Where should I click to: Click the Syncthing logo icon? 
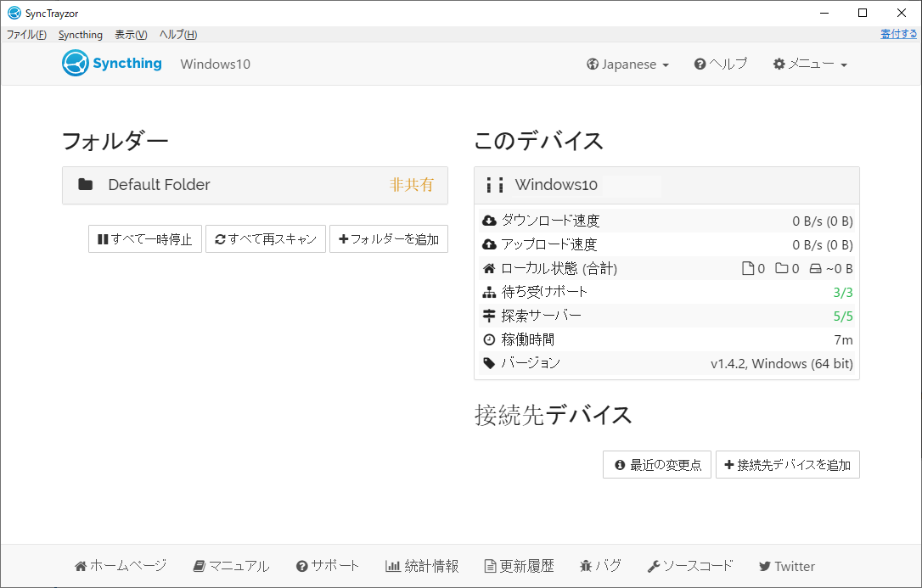click(76, 64)
